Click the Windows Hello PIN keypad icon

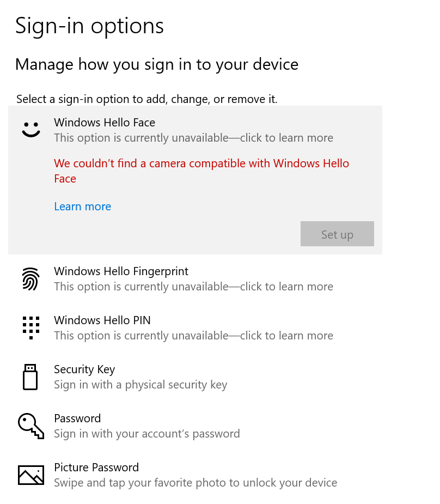point(31,327)
